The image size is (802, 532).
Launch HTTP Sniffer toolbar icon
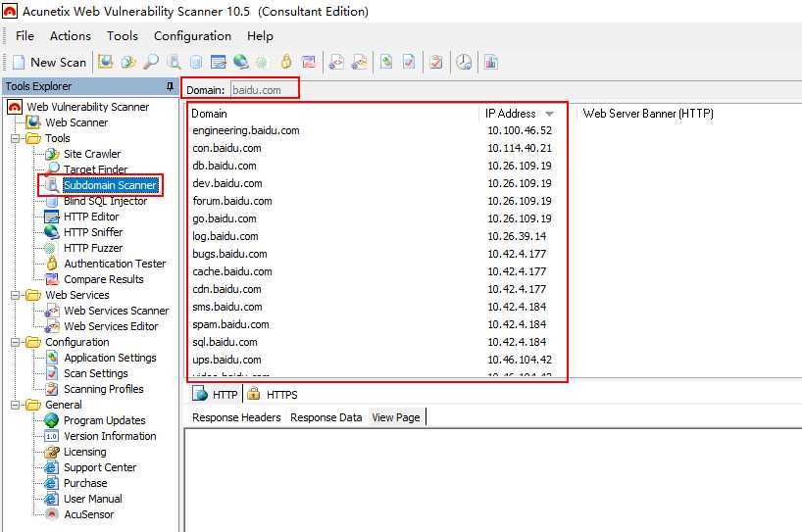[240, 63]
